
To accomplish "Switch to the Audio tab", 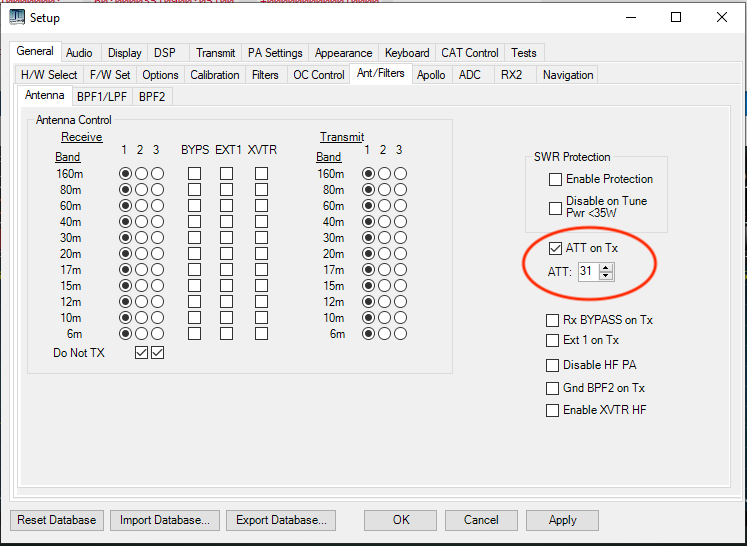I will pos(79,53).
